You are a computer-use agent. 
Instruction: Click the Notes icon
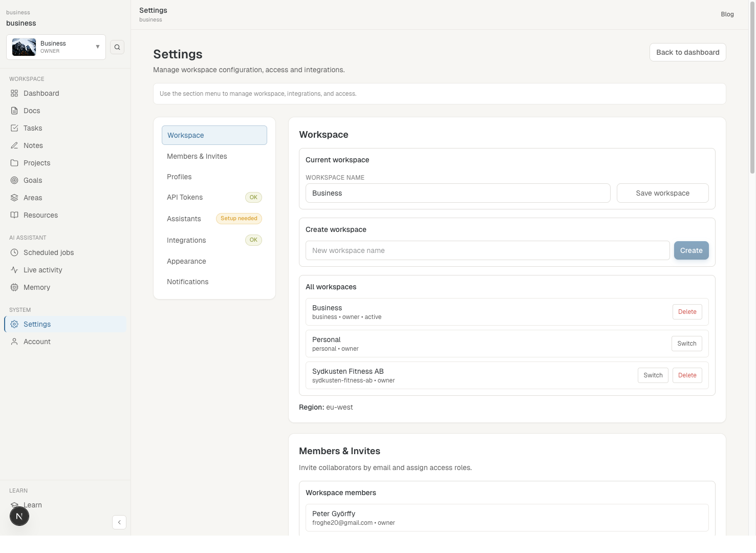click(14, 145)
